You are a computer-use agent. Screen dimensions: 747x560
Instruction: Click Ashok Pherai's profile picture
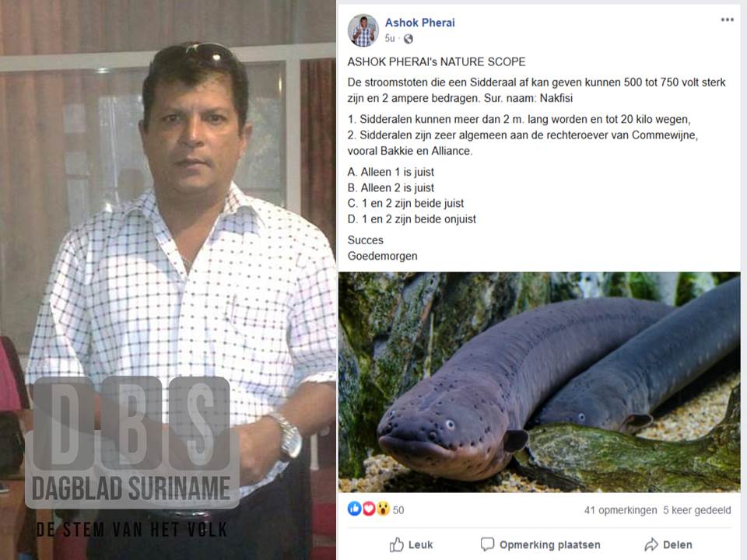[x=363, y=30]
